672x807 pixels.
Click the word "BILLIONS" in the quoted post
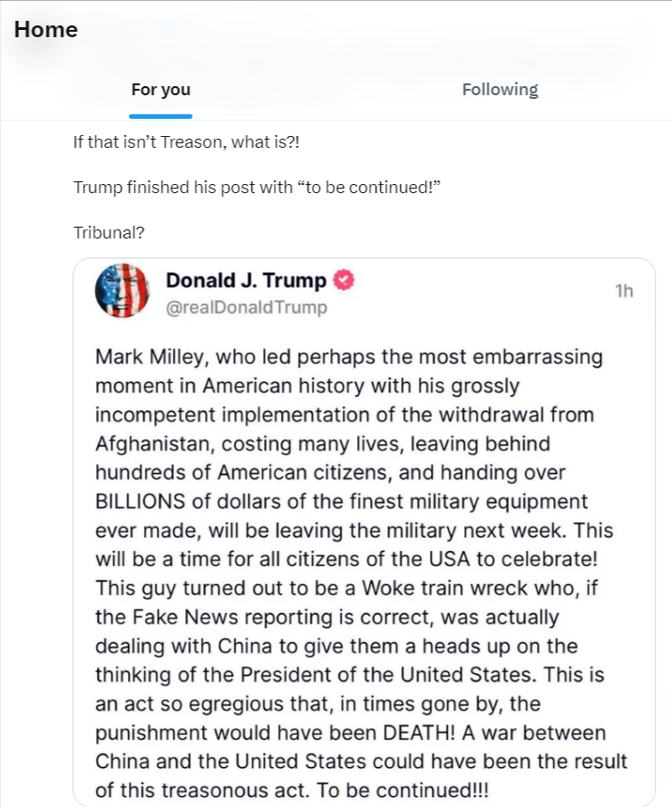click(x=140, y=502)
